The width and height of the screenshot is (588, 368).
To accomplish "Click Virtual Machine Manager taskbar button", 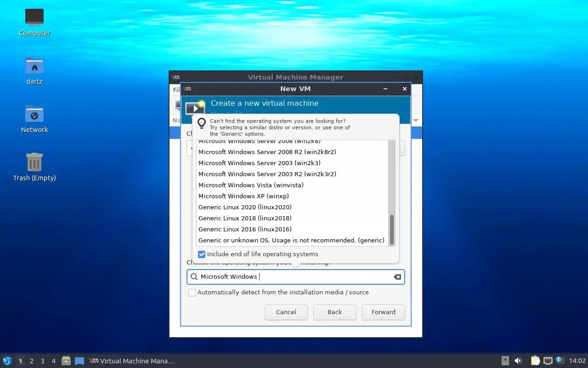I will (x=132, y=361).
